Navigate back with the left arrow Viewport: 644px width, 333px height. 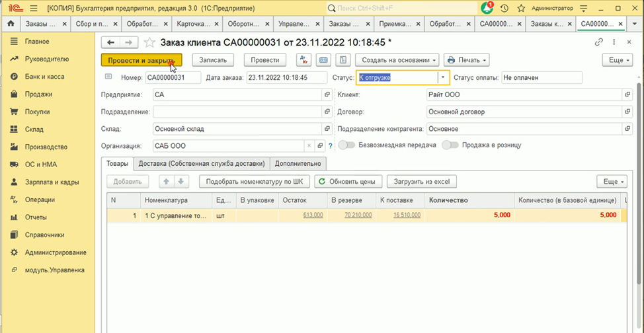tap(111, 42)
